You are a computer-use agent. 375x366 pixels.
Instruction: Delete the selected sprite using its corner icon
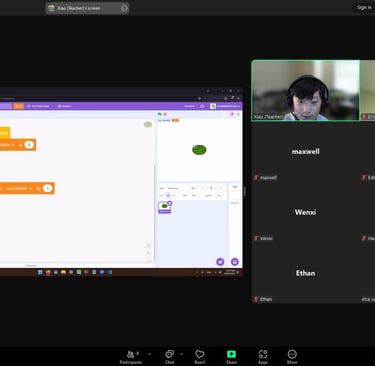point(170,203)
